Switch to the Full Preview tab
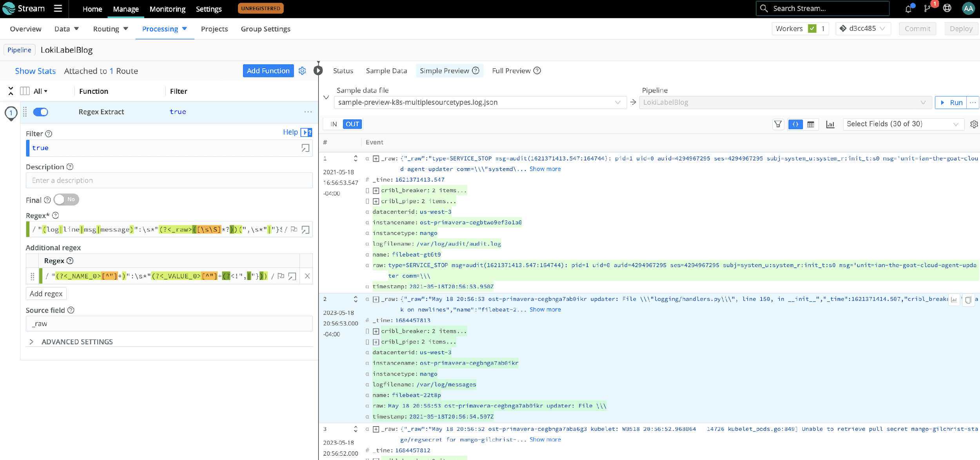The width and height of the screenshot is (980, 460). pyautogui.click(x=511, y=71)
